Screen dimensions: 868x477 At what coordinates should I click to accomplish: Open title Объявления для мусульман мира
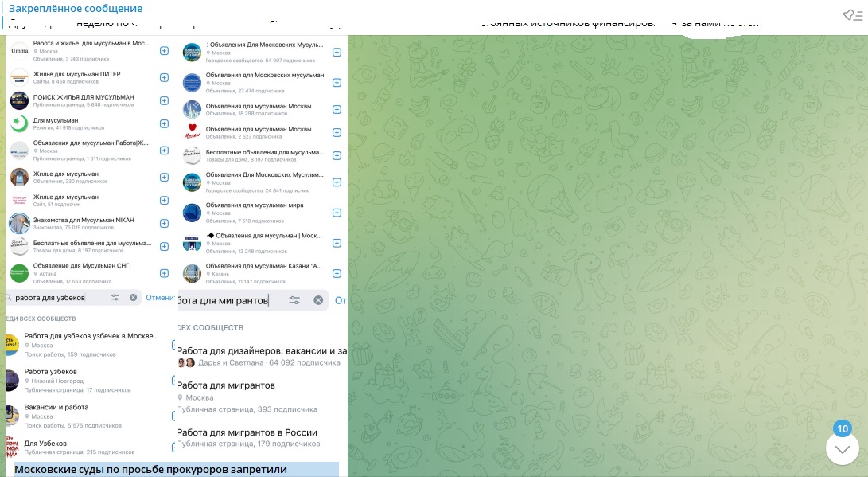255,205
